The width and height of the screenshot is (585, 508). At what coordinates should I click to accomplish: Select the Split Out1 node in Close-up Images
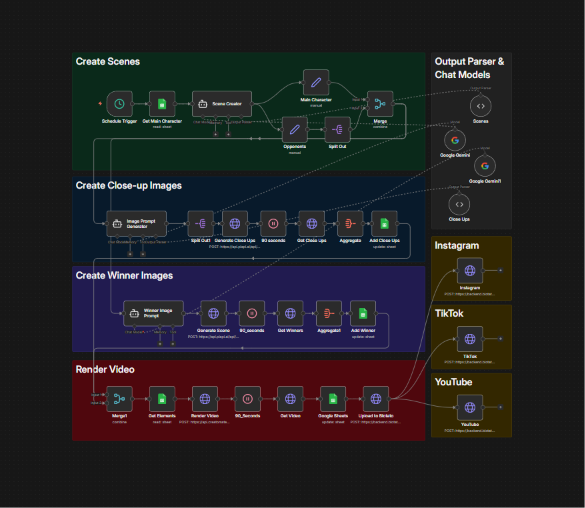200,224
